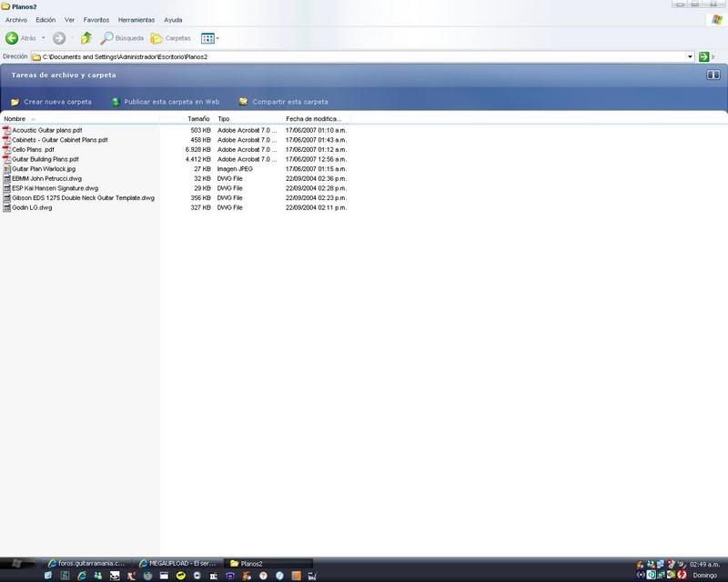Select Gibson EDS 1275 Double Neck Guitar Template.dwg

click(x=83, y=197)
